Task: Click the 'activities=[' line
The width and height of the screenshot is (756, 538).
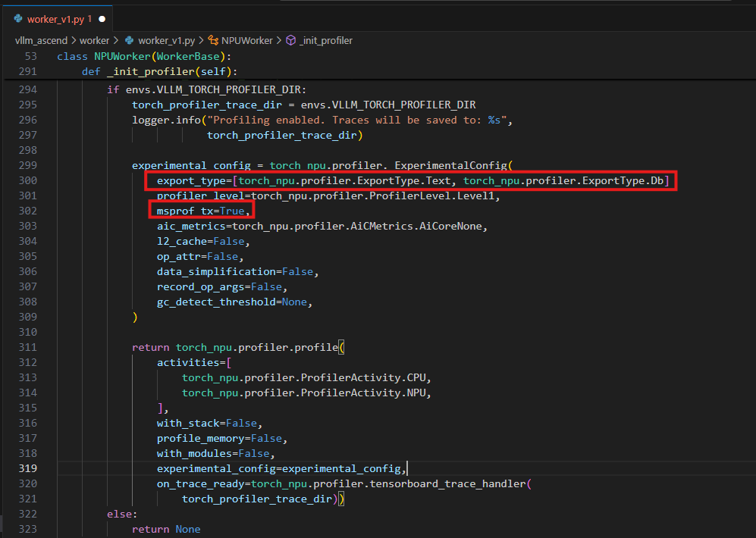Action: tap(194, 363)
